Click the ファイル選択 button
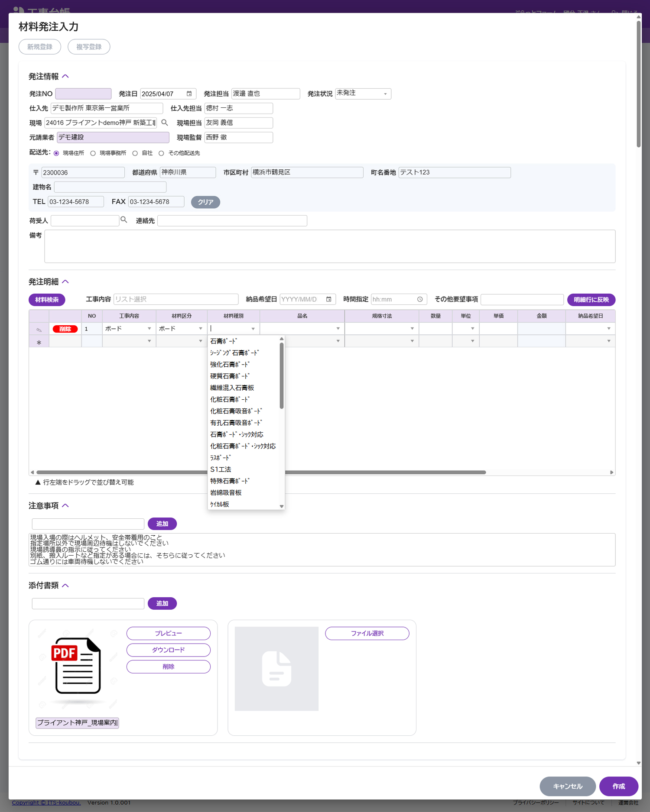 pos(367,633)
